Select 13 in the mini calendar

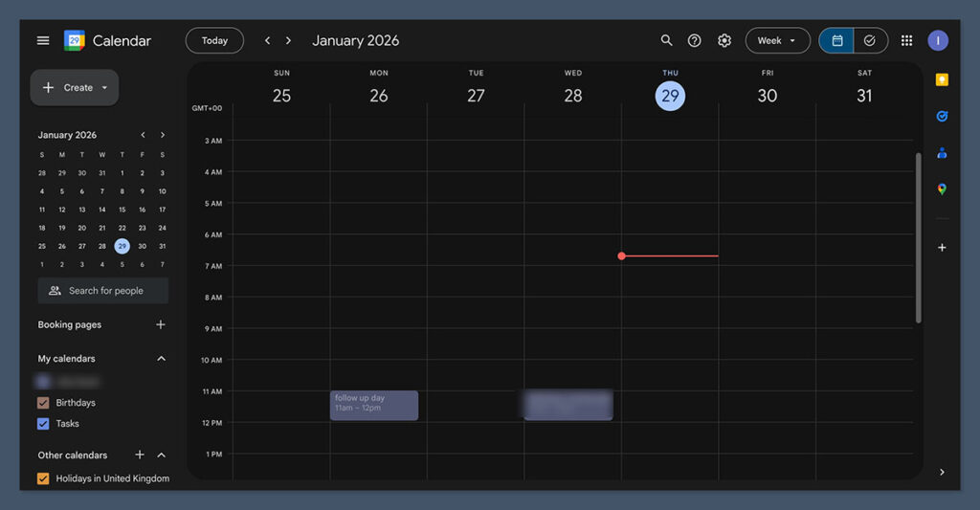pyautogui.click(x=82, y=210)
